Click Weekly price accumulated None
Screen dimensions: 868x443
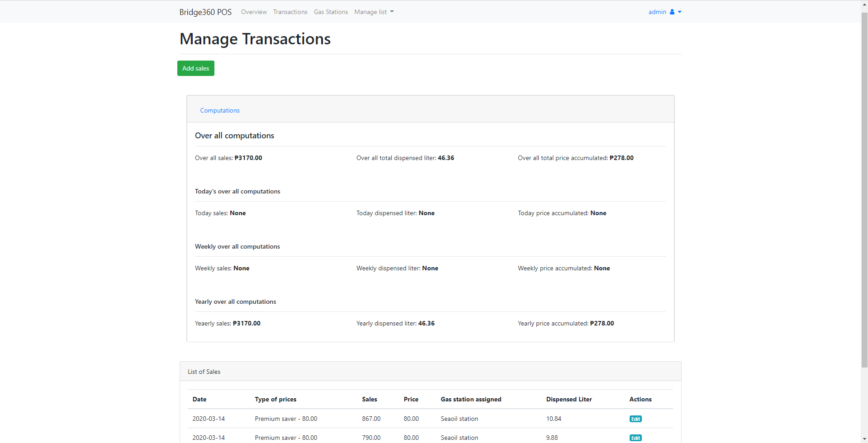pos(602,268)
